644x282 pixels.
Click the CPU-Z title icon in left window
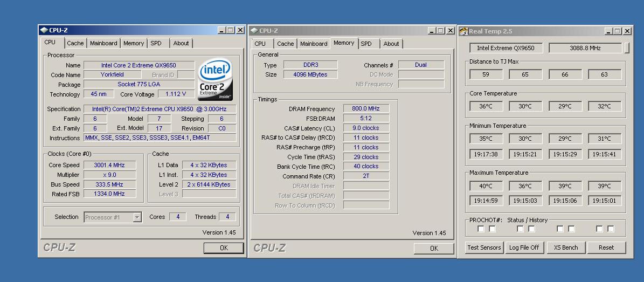(44, 30)
